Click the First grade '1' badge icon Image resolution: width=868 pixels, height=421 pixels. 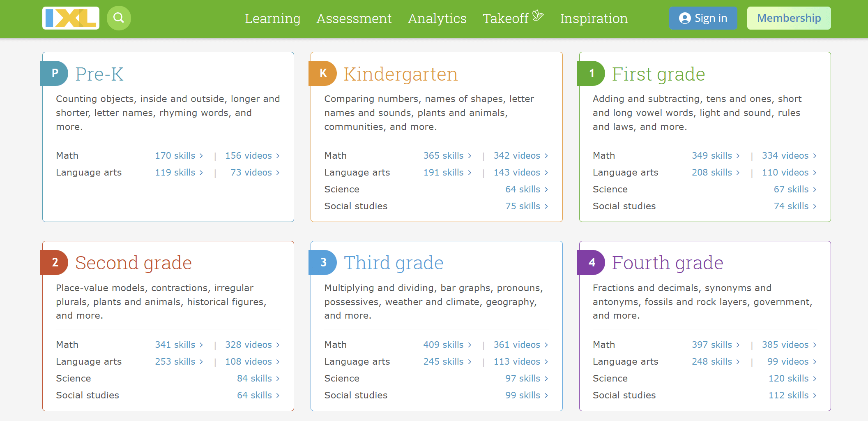pos(591,74)
